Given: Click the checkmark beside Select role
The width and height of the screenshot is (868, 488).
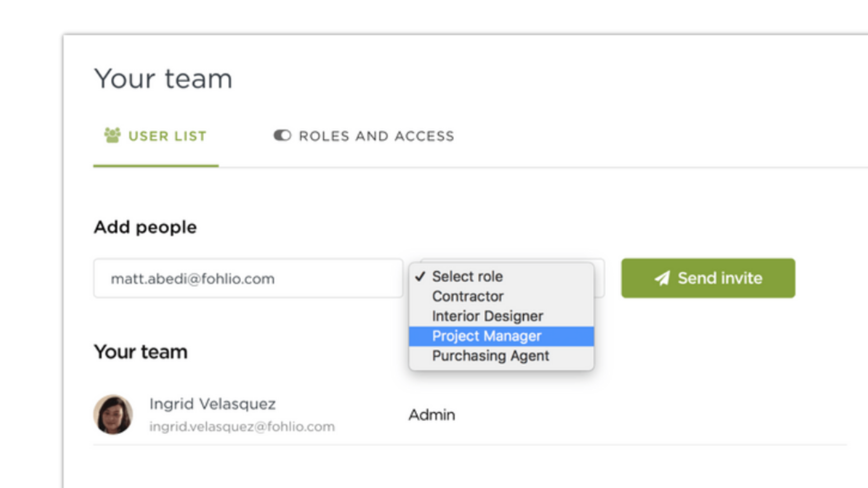Looking at the screenshot, I should pyautogui.click(x=420, y=277).
